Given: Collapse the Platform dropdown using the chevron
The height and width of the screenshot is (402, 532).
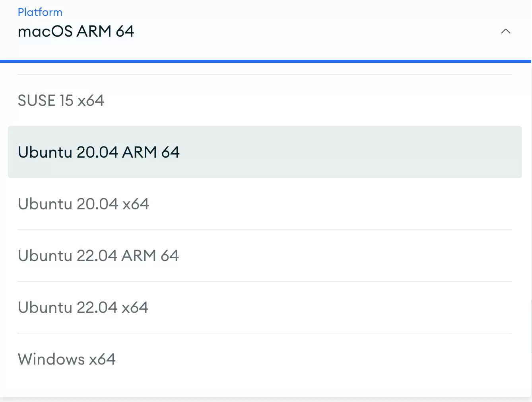Looking at the screenshot, I should pyautogui.click(x=505, y=31).
